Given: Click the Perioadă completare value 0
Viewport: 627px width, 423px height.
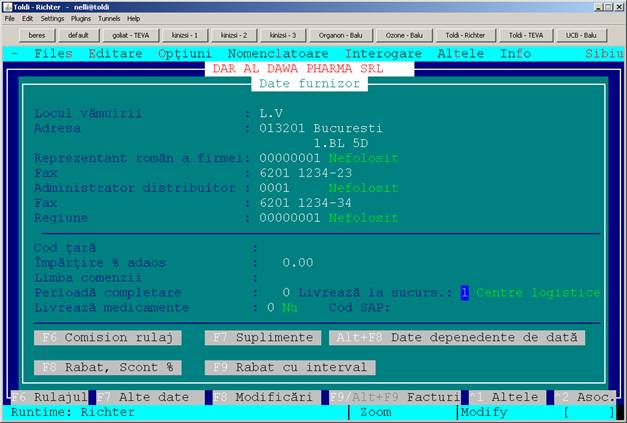Looking at the screenshot, I should (286, 293).
